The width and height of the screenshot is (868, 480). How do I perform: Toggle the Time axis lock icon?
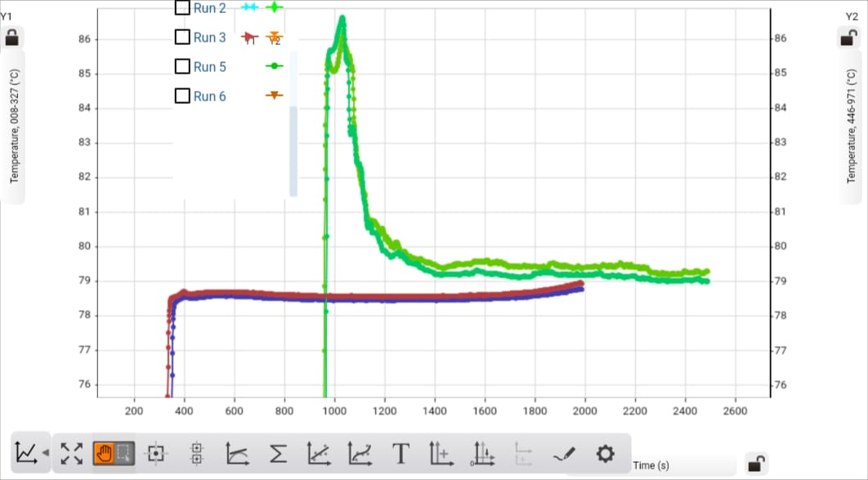757,464
